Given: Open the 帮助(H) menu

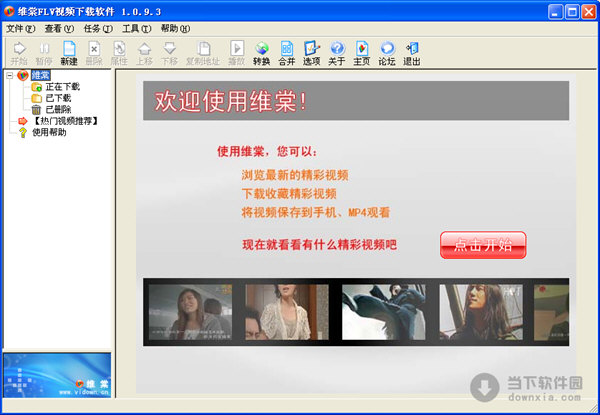Looking at the screenshot, I should click(x=175, y=29).
